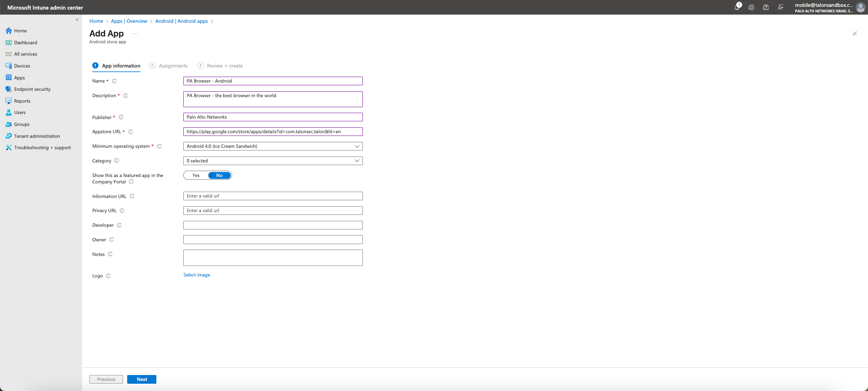Switch to the Review + create step tab
This screenshot has width=868, height=391.
click(x=220, y=66)
